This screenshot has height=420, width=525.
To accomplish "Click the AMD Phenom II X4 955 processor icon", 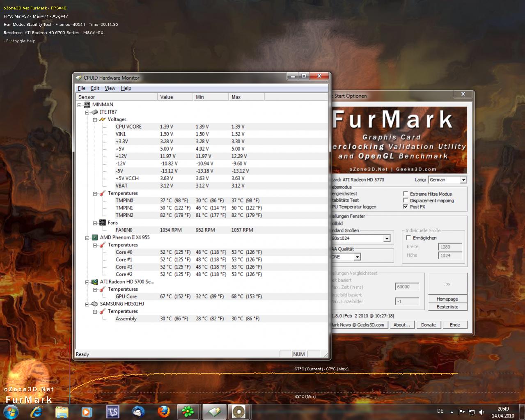I will 95,237.
